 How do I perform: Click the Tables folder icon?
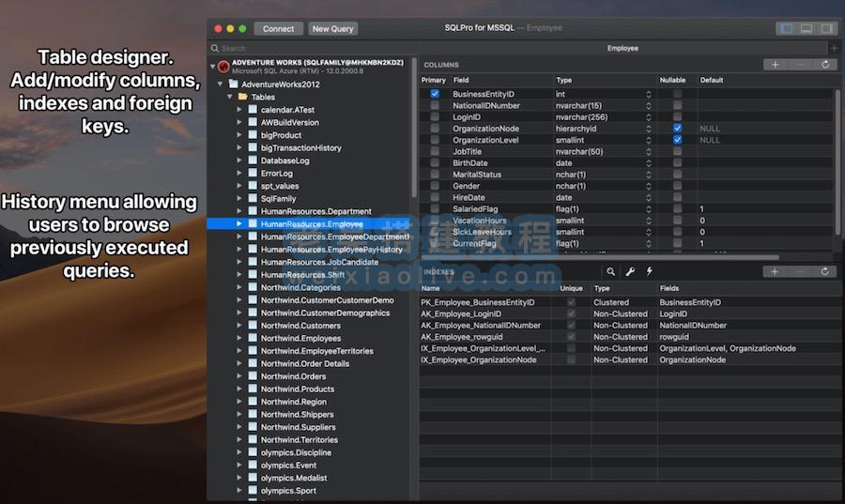coord(243,97)
